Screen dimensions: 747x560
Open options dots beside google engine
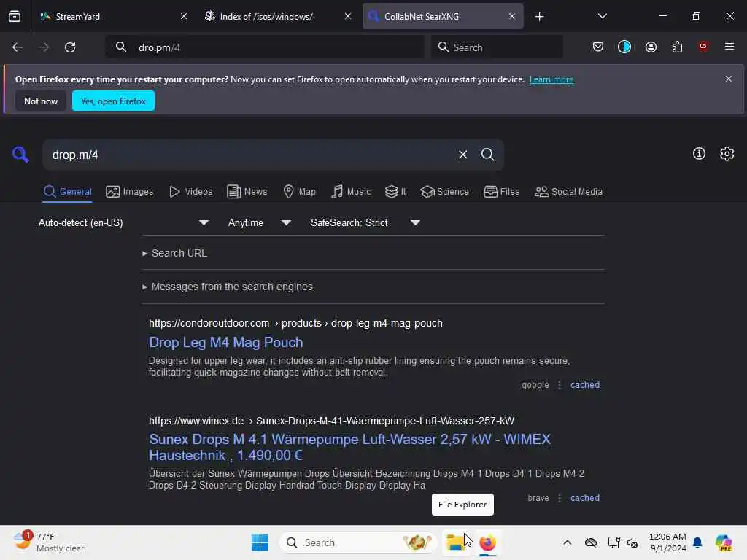tap(560, 385)
